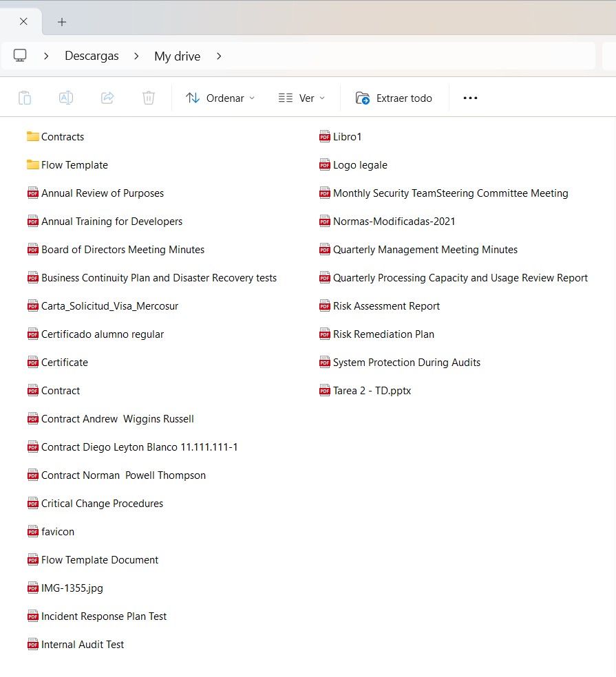Click the Share icon in toolbar
The height and width of the screenshot is (677, 616).
pos(107,98)
